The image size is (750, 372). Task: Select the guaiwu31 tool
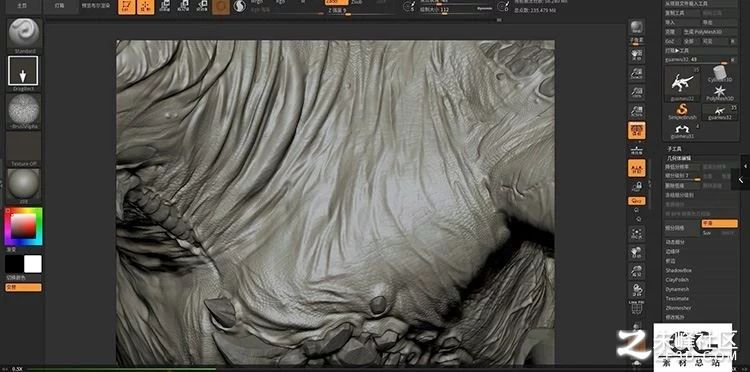point(683,131)
